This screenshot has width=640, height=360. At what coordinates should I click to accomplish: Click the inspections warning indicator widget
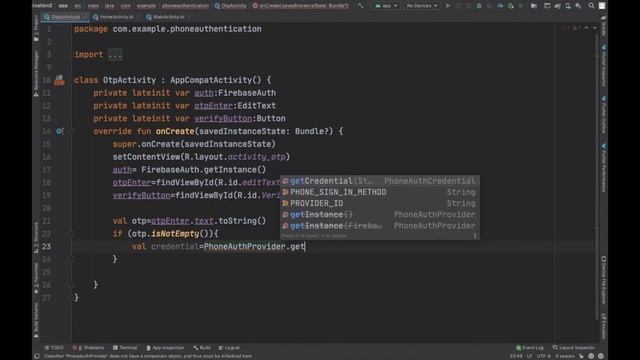pyautogui.click(x=571, y=28)
